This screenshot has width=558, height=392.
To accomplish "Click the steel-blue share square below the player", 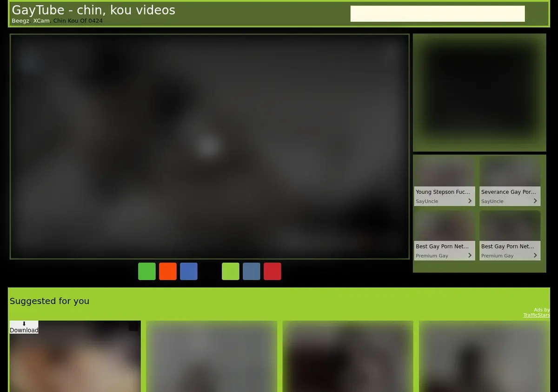I will 252,272.
